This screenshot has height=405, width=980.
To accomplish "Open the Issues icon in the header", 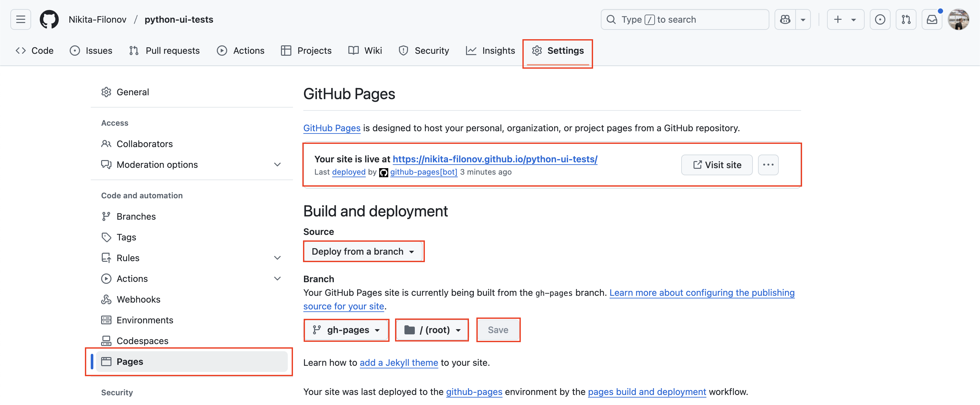I will click(x=880, y=19).
